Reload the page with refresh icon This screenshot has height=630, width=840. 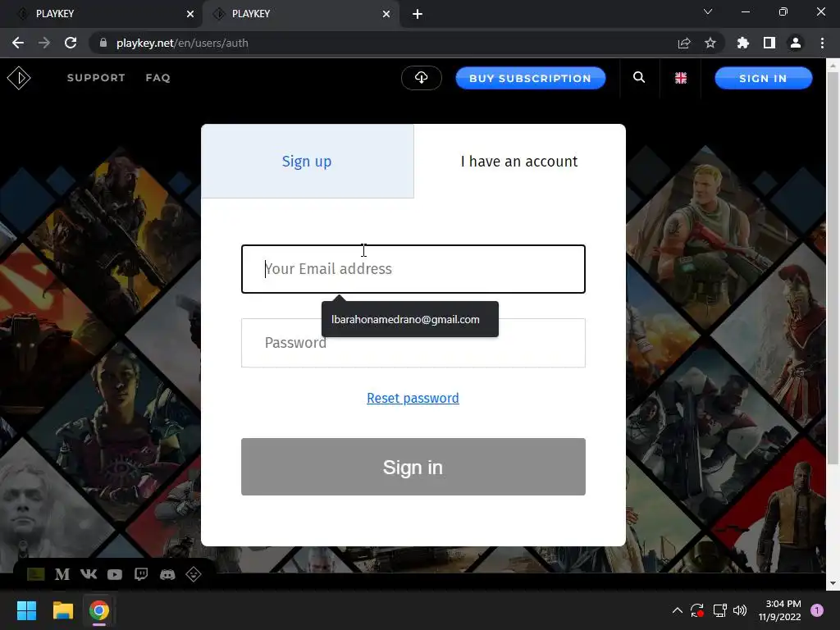(71, 43)
